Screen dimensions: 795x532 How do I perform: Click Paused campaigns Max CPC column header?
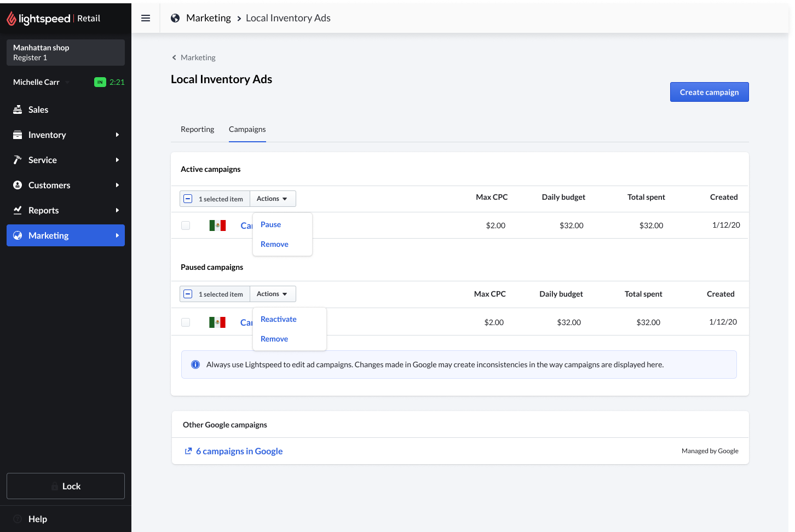point(490,294)
